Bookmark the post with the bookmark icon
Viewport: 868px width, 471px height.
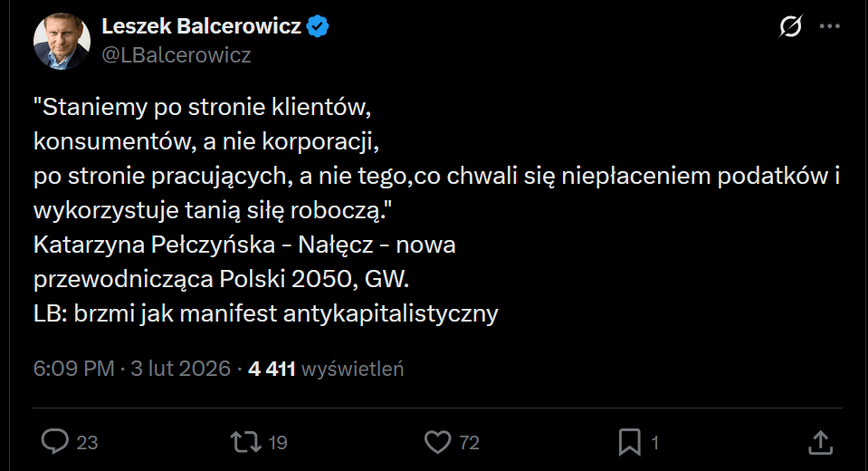[x=629, y=441]
